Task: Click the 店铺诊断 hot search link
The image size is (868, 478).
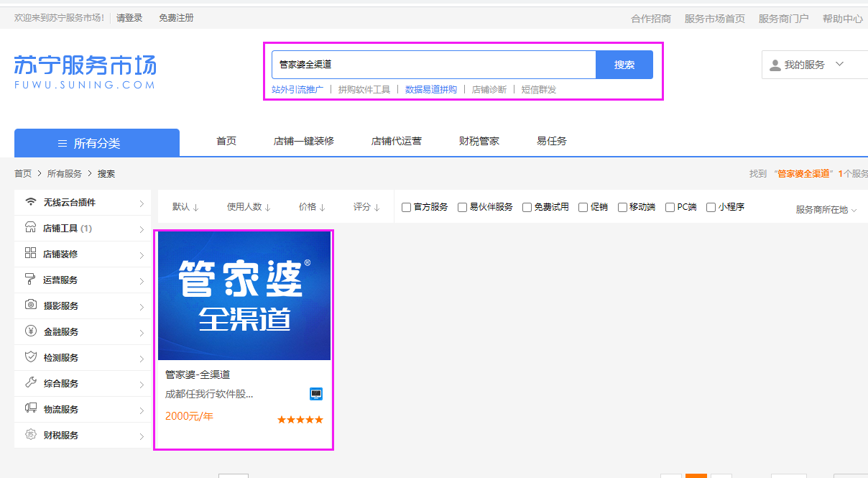Action: click(x=489, y=90)
